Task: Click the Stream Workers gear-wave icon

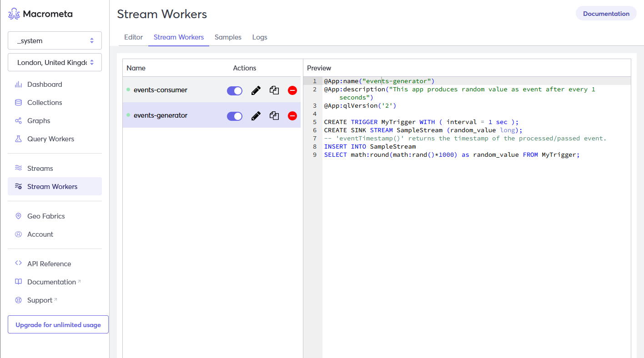Action: click(x=18, y=186)
